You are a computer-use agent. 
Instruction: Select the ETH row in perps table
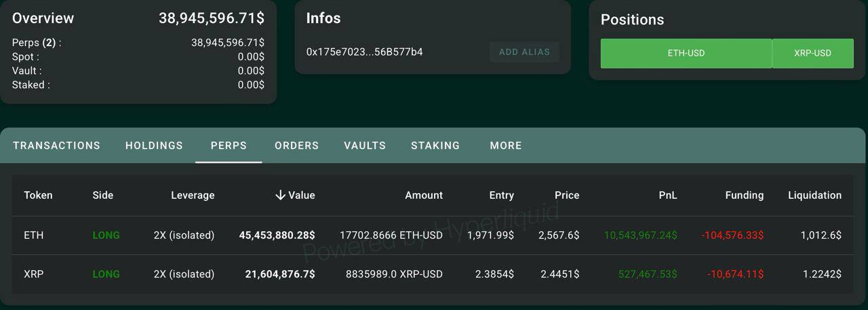(433, 235)
